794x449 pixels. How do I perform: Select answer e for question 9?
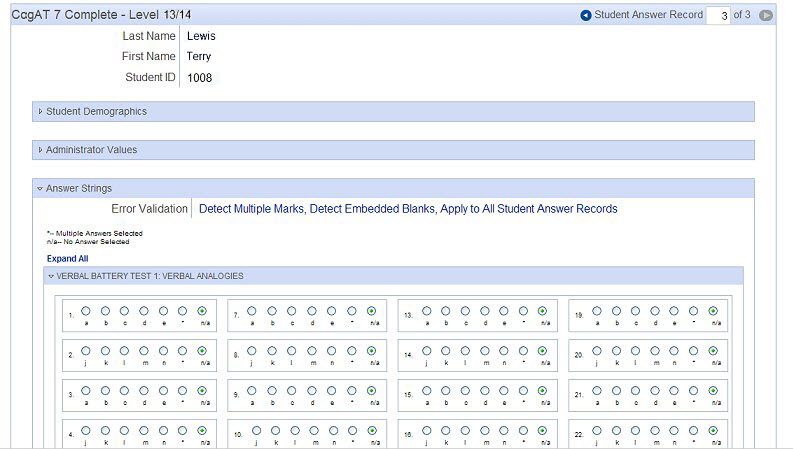point(331,391)
